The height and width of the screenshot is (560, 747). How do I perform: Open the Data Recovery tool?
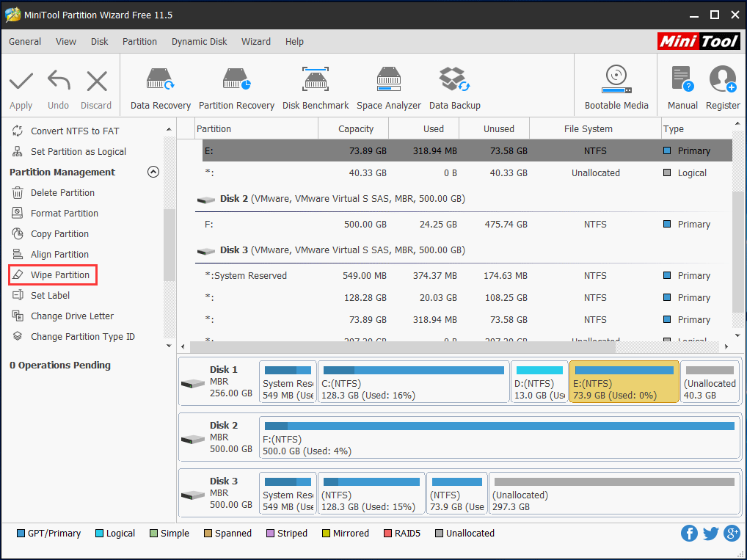159,86
